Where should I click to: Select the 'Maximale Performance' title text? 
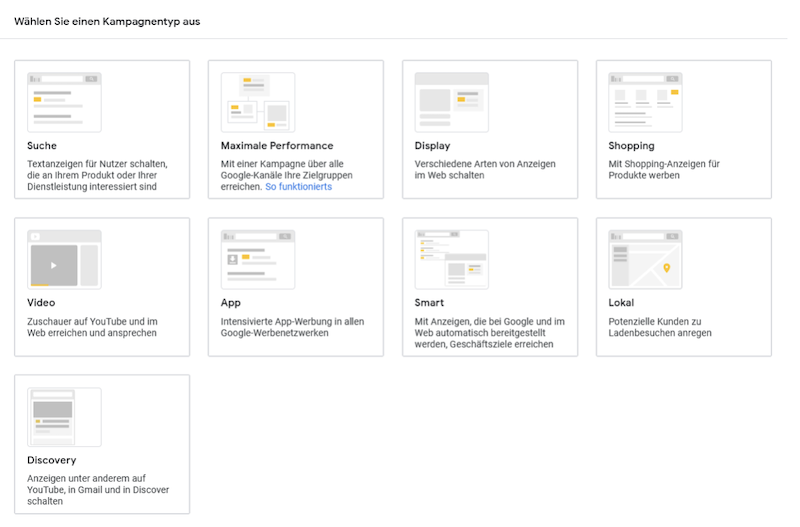[x=277, y=145]
